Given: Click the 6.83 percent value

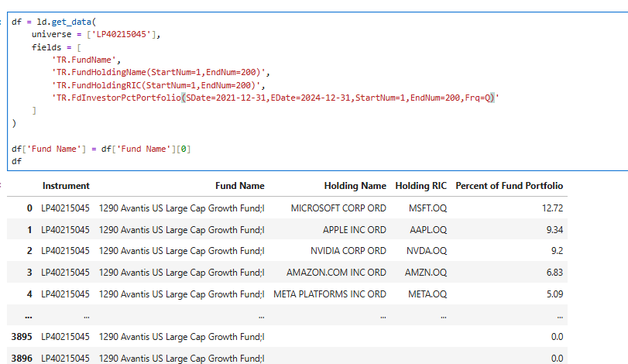Looking at the screenshot, I should pyautogui.click(x=554, y=273).
